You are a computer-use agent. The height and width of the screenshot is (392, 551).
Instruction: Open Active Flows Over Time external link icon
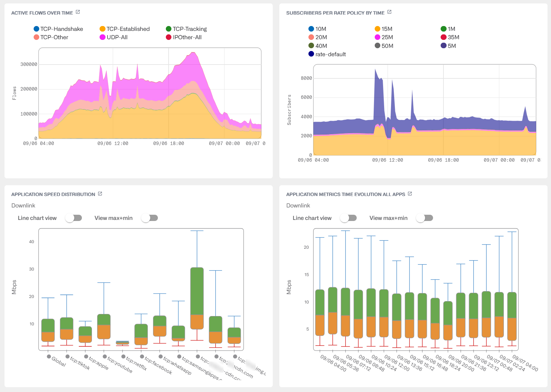(x=78, y=12)
